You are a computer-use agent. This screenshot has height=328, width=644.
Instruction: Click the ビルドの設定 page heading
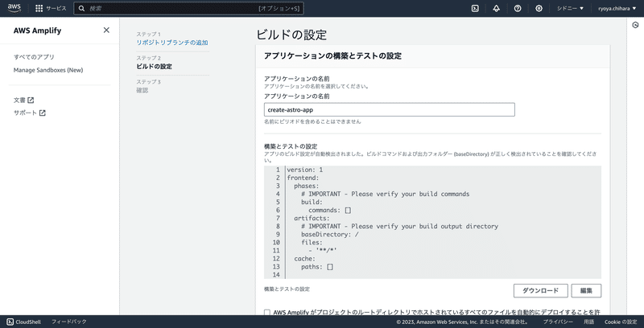[291, 35]
